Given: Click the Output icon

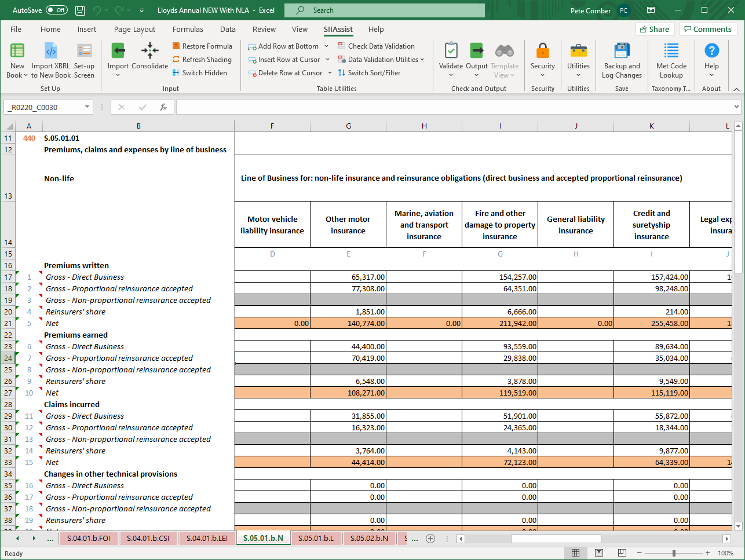Looking at the screenshot, I should [x=477, y=51].
